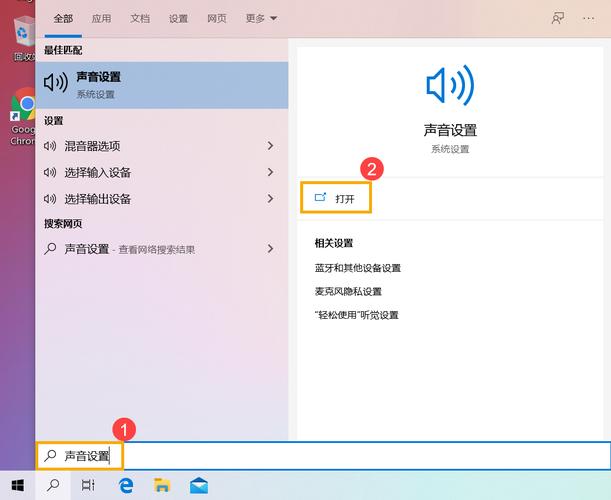The height and width of the screenshot is (500, 611).
Task: Select the 查看网络搜索结果 web result
Action: click(162, 249)
